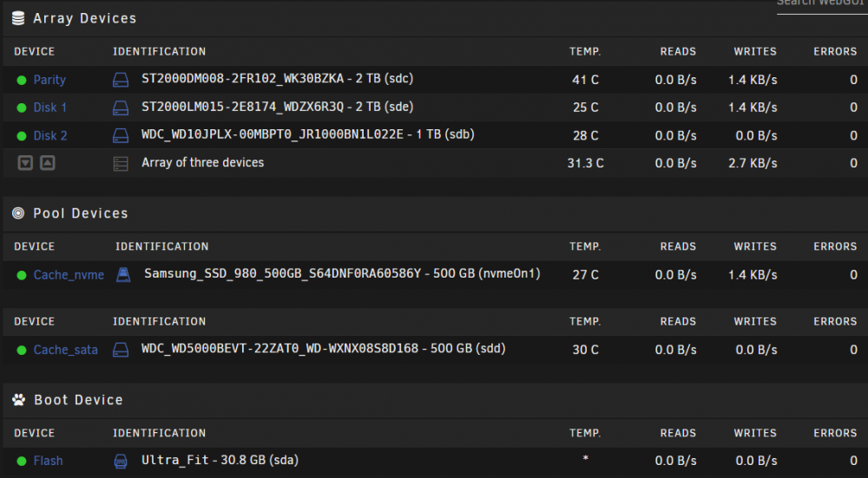The height and width of the screenshot is (478, 868).
Task: Click the 27 C temperature of Cache_nvme
Action: pos(585,275)
